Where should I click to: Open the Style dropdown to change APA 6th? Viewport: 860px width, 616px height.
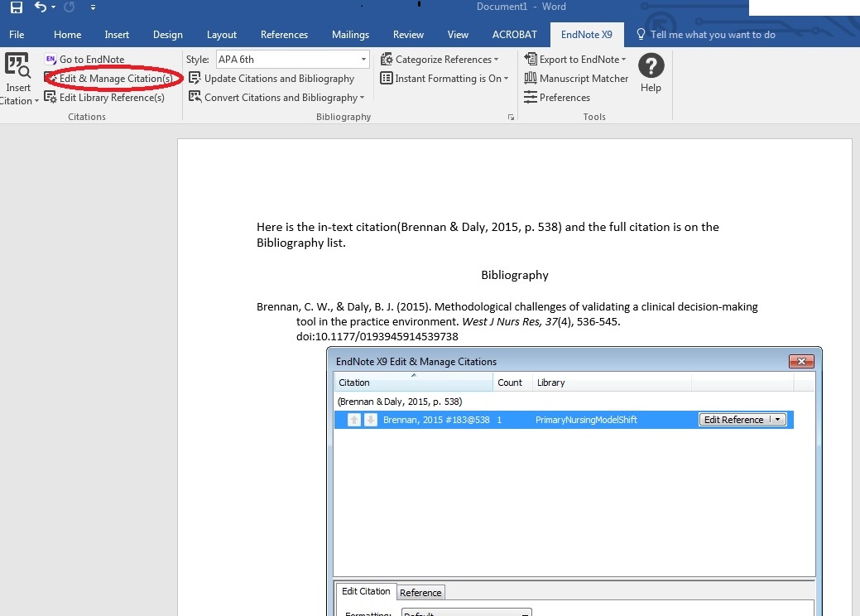click(362, 59)
